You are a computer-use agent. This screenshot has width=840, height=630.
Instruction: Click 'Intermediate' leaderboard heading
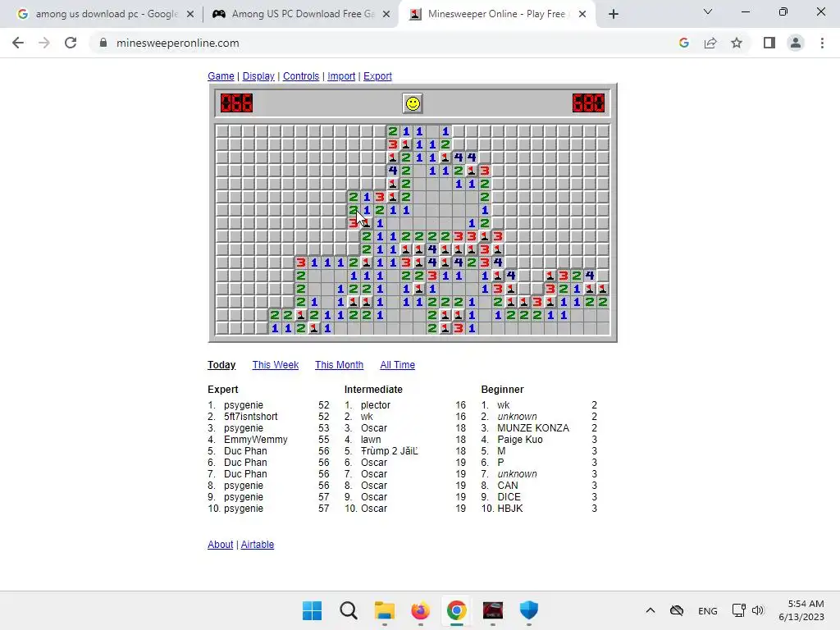tap(373, 390)
